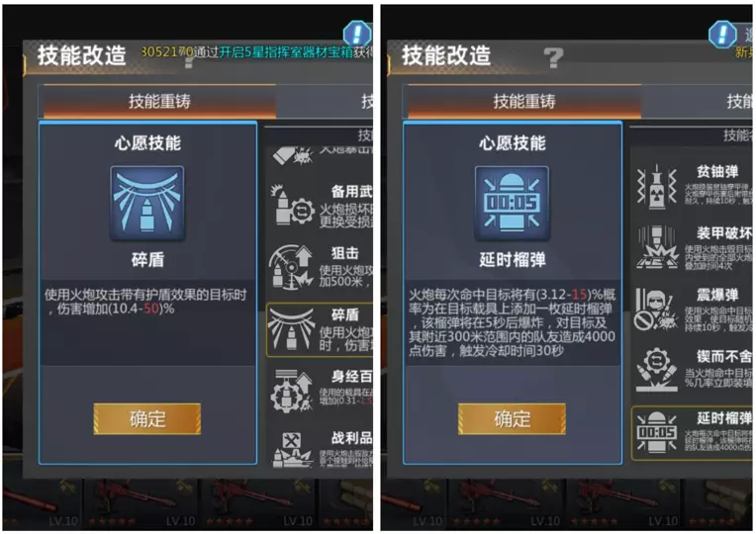Click the highlighted 延时榴弹 row in list
756x534 pixels.
(692, 432)
